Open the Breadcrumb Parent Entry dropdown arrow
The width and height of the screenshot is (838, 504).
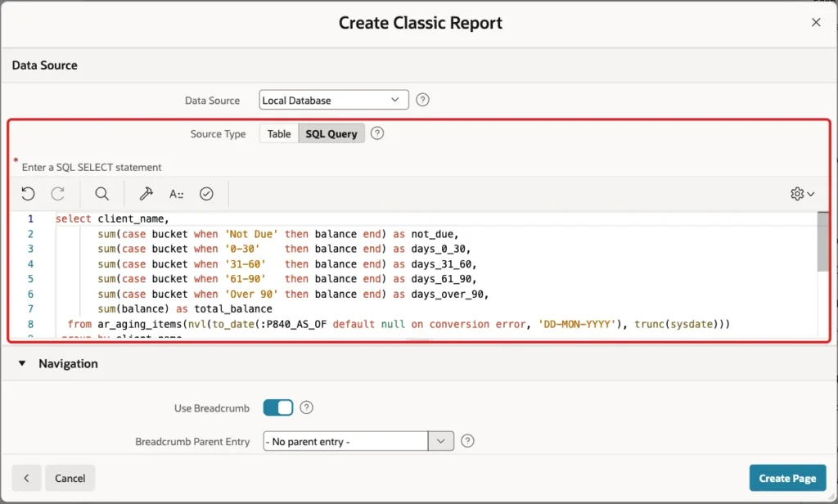(441, 441)
